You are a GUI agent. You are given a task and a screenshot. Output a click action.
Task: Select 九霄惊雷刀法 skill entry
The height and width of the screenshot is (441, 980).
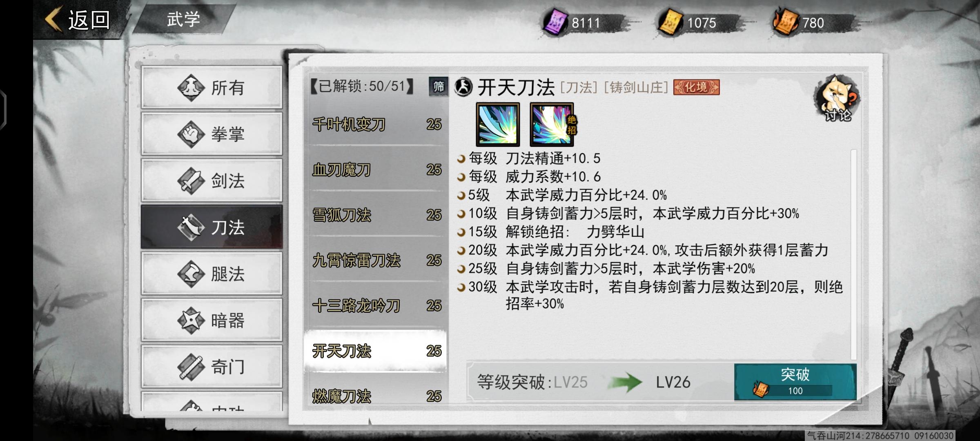(376, 260)
